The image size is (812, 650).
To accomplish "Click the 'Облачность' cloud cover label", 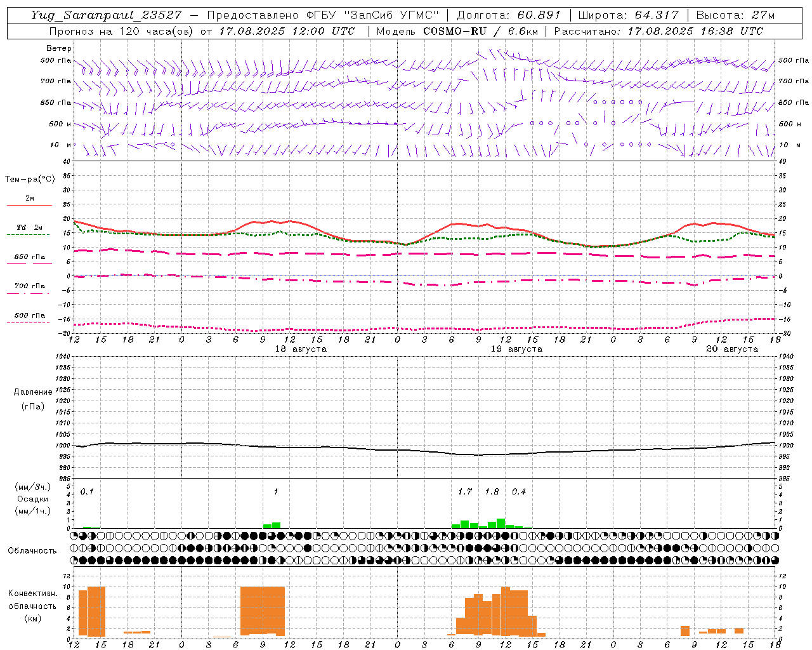I will (x=32, y=551).
